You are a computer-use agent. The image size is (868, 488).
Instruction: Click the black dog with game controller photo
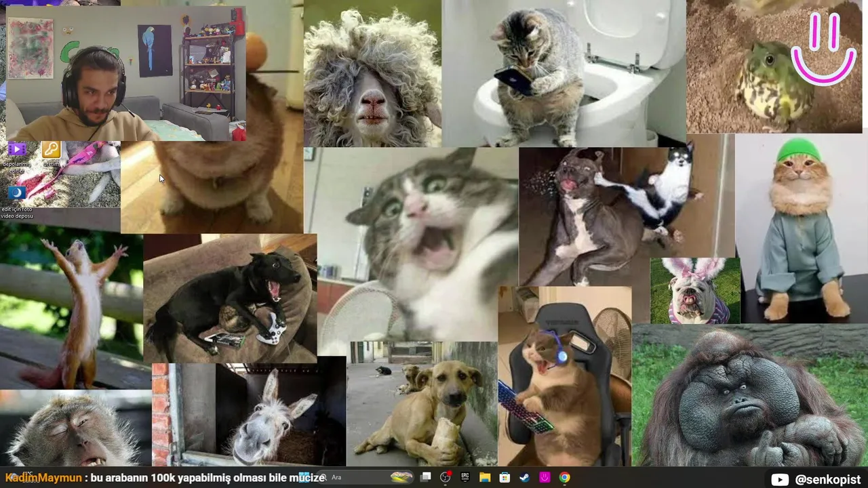(x=230, y=298)
